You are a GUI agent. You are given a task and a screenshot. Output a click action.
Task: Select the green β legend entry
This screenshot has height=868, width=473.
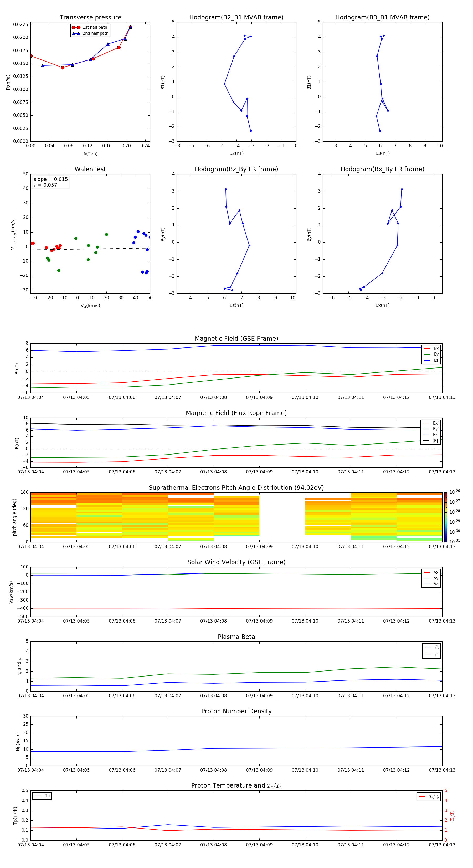click(431, 654)
